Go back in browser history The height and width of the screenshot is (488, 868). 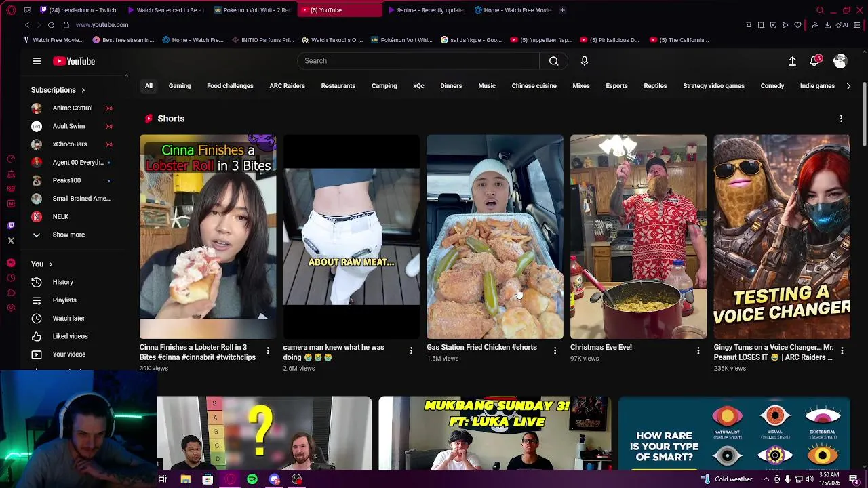[27, 25]
